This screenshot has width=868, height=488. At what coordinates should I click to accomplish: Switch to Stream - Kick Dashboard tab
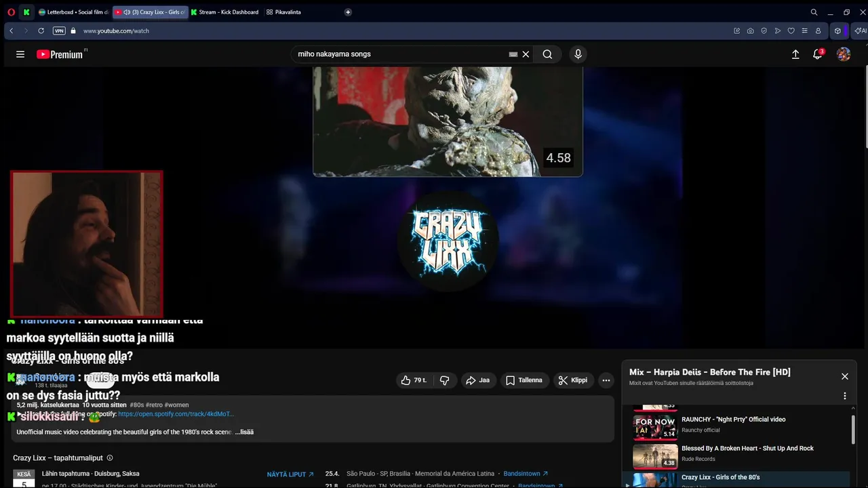coord(225,12)
